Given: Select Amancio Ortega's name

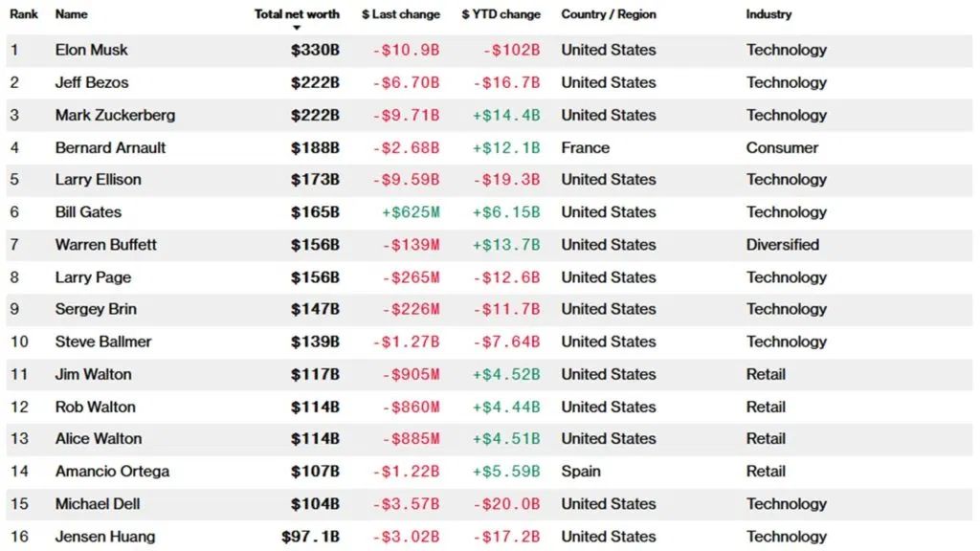Looking at the screenshot, I should click(x=112, y=471).
